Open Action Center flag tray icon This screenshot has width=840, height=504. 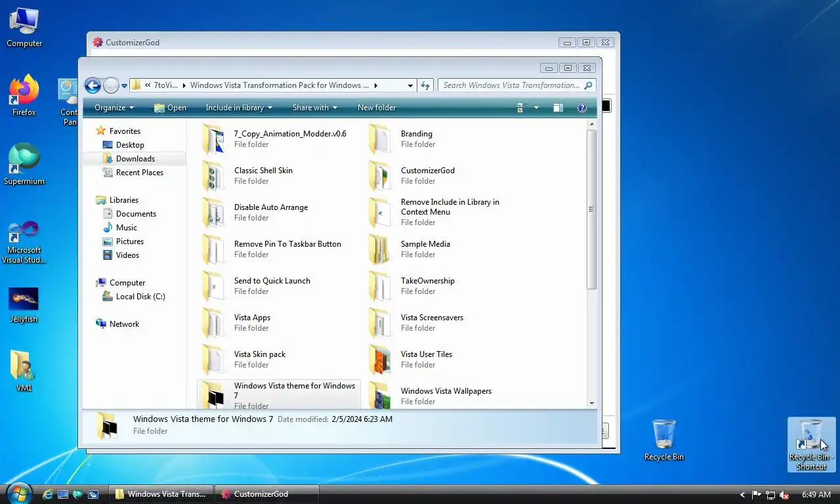click(x=757, y=495)
